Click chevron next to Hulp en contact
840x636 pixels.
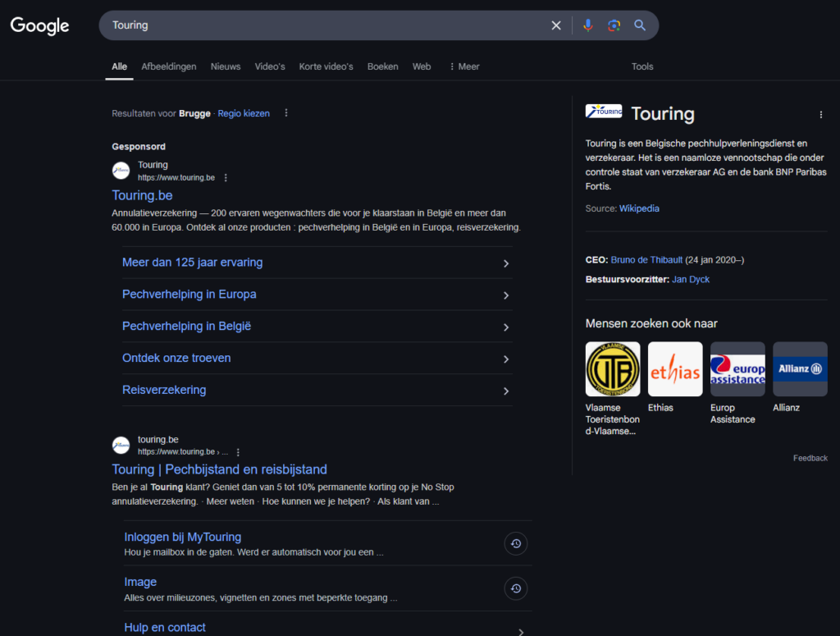520,632
